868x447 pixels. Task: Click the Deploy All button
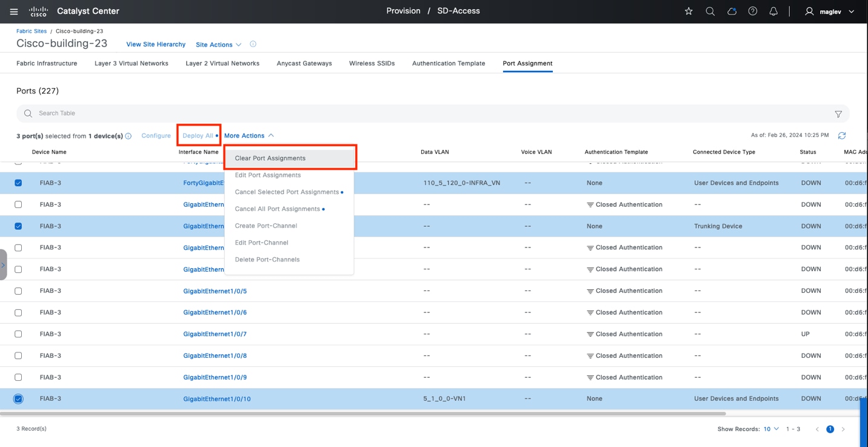[198, 136]
